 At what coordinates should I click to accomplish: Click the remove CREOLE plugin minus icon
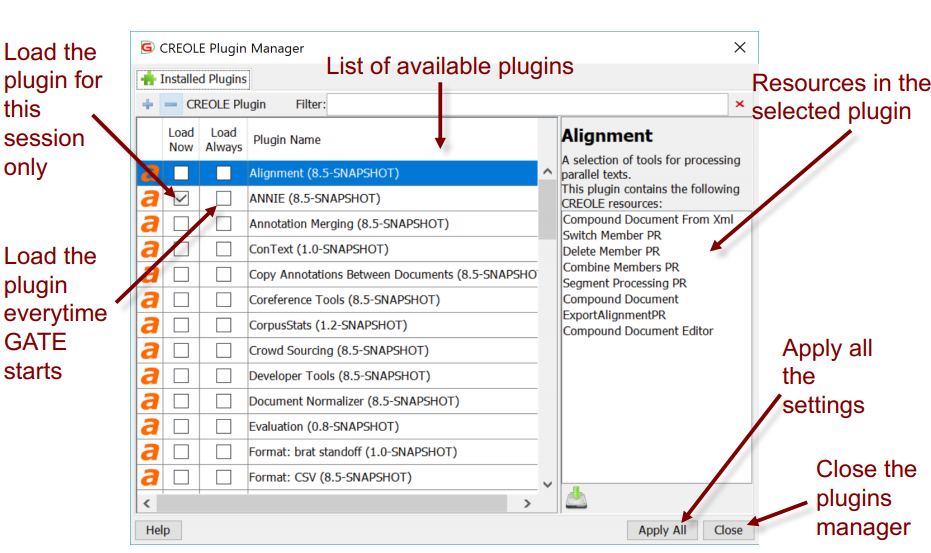pyautogui.click(x=170, y=105)
